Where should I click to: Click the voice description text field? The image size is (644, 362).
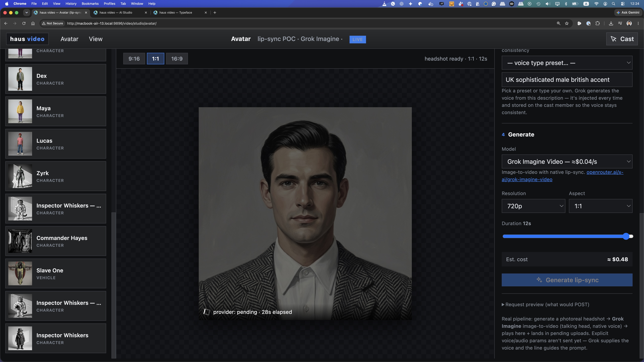[567, 80]
